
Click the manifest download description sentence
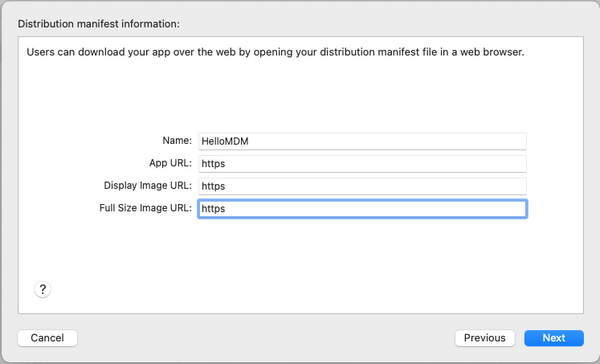tap(275, 52)
